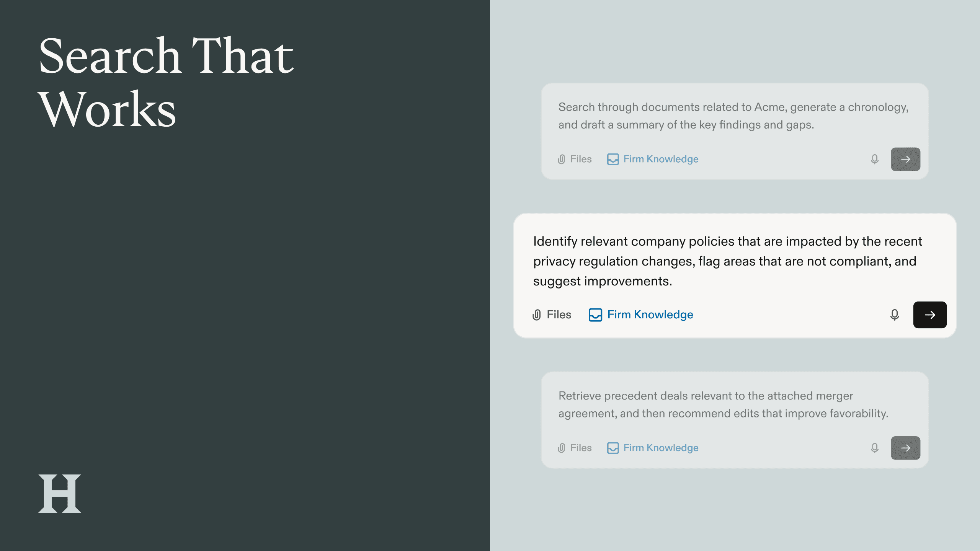
Task: Click the Firm Knowledge inbox icon in middle card
Action: pyautogui.click(x=595, y=315)
